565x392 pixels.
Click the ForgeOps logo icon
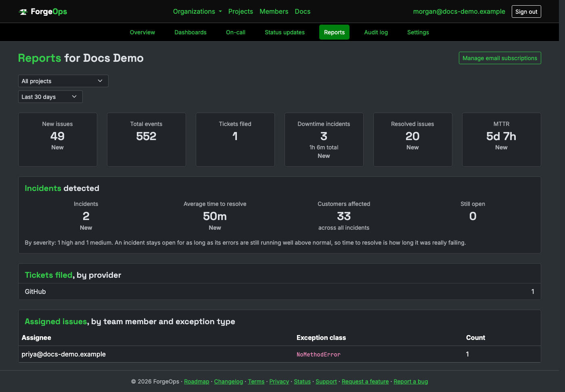(23, 12)
